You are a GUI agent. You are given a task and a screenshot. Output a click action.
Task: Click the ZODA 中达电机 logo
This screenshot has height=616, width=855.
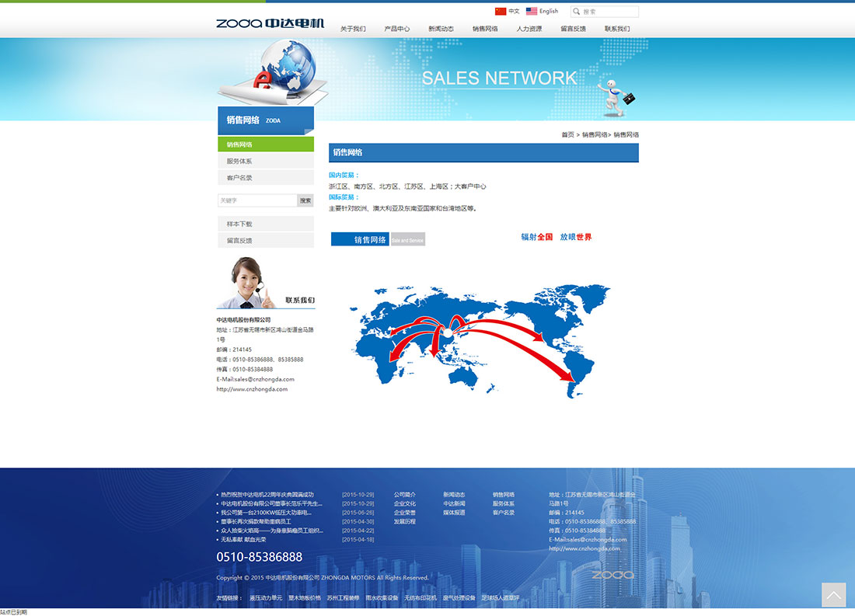270,23
